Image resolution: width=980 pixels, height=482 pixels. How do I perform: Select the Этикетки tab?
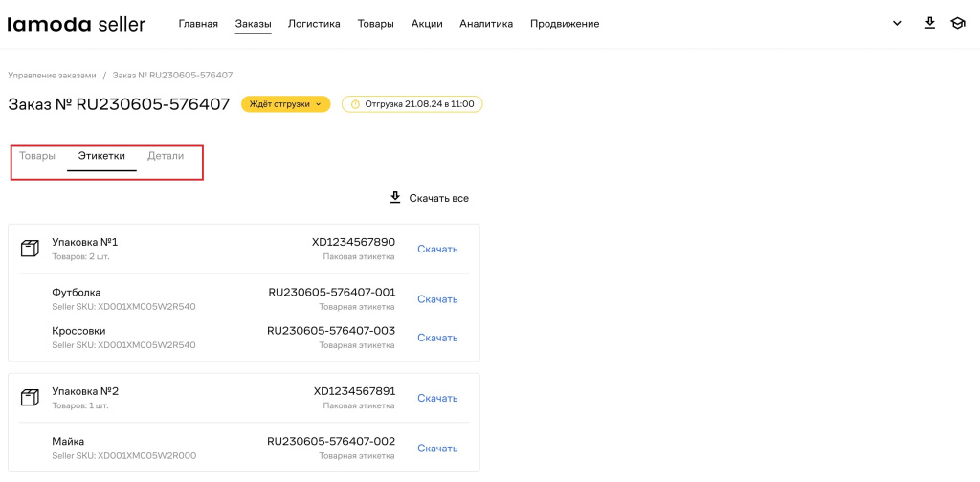[101, 156]
